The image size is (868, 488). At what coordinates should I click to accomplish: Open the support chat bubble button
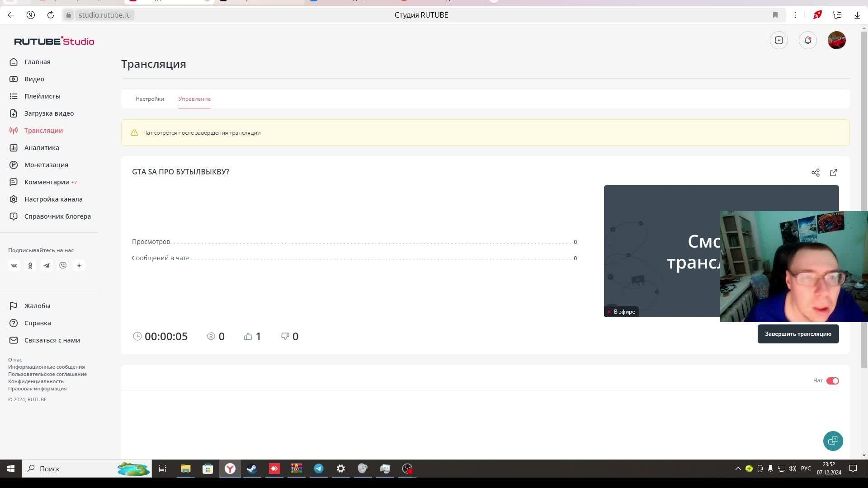click(x=833, y=441)
